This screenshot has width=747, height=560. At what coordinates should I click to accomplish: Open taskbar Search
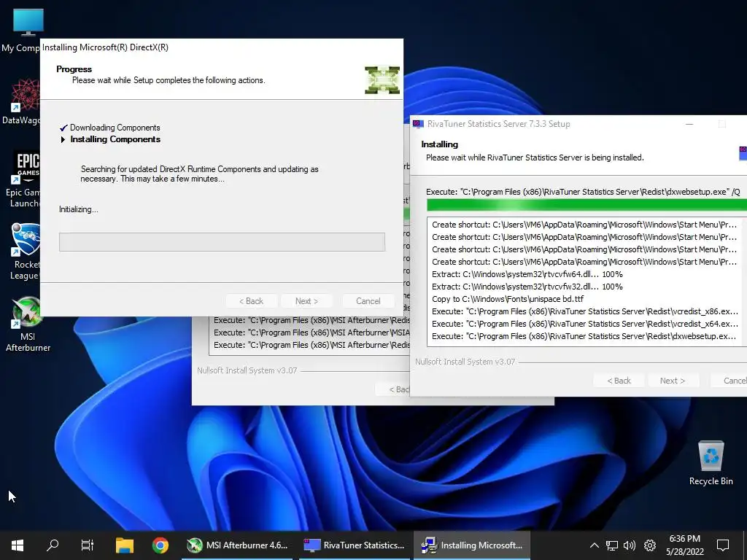pyautogui.click(x=53, y=545)
